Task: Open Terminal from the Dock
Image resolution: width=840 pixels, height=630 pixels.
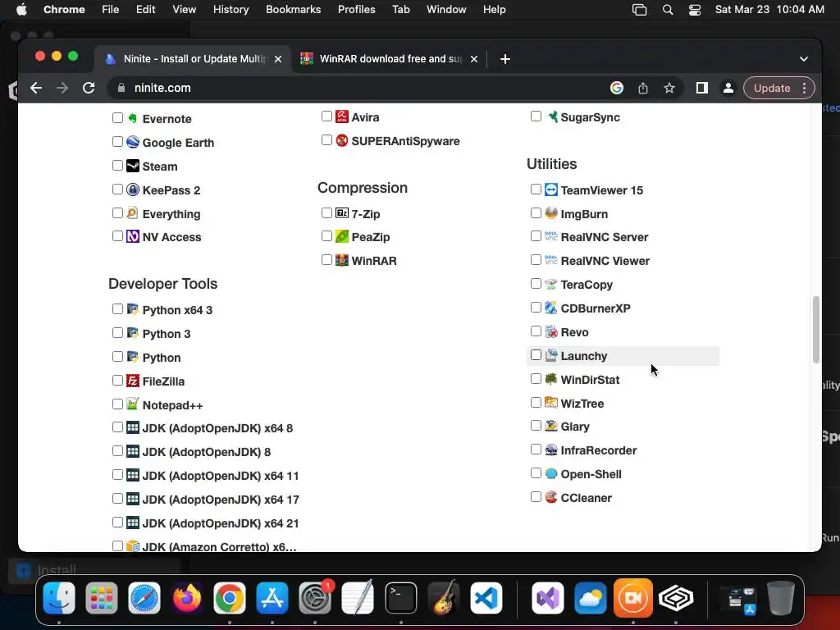Action: click(400, 598)
